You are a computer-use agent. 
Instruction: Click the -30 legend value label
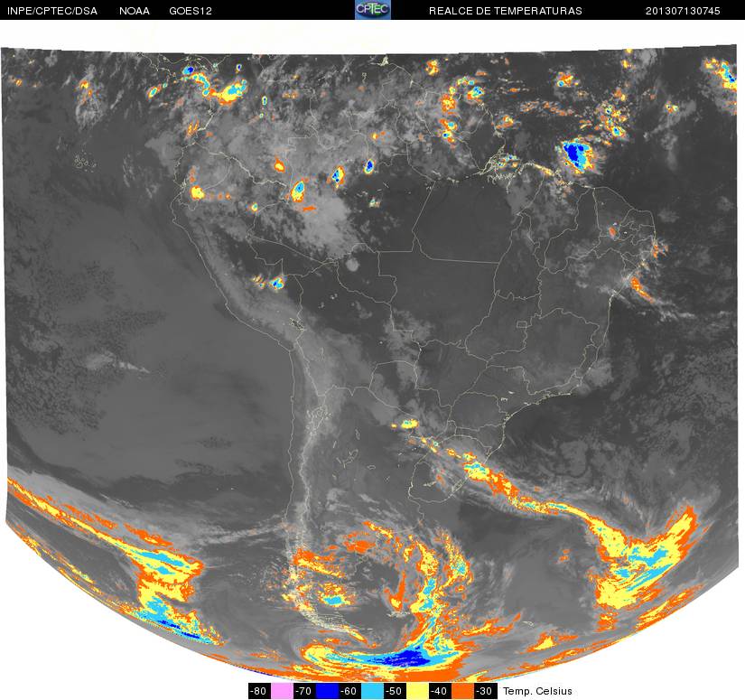coord(485,691)
